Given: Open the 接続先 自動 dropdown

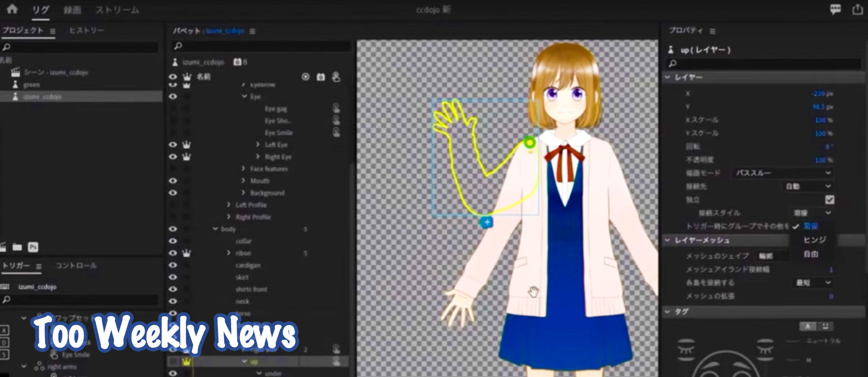Looking at the screenshot, I should pos(808,186).
